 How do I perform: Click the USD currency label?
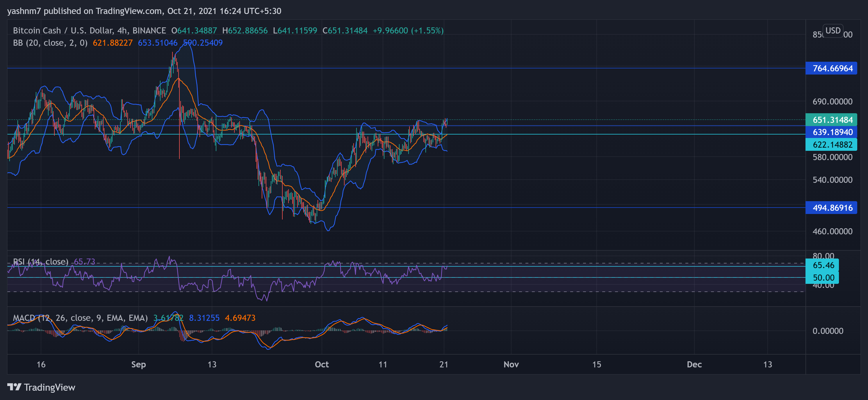tap(833, 30)
